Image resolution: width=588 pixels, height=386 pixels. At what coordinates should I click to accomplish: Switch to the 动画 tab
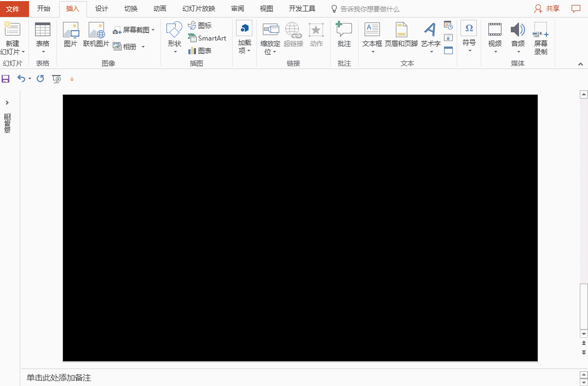[160, 9]
